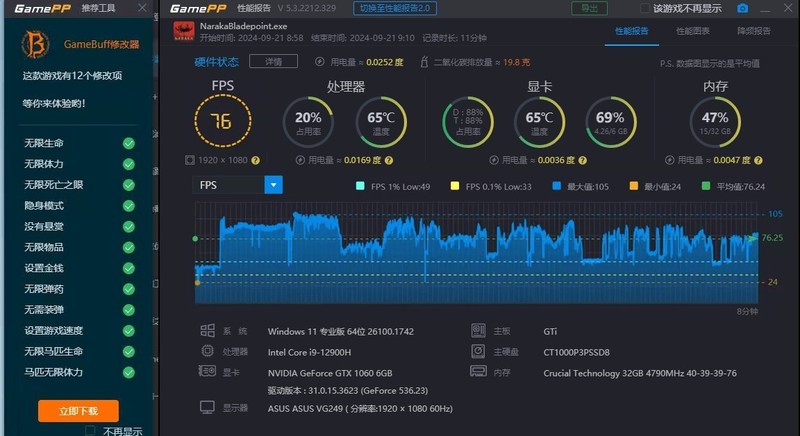The image size is (800, 436).
Task: Switch to 降频报告 tab
Action: [754, 31]
